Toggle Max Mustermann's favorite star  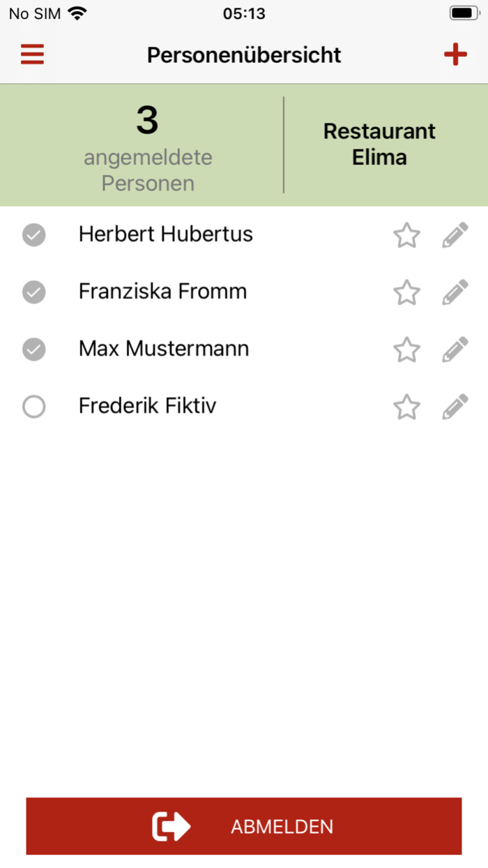click(406, 350)
